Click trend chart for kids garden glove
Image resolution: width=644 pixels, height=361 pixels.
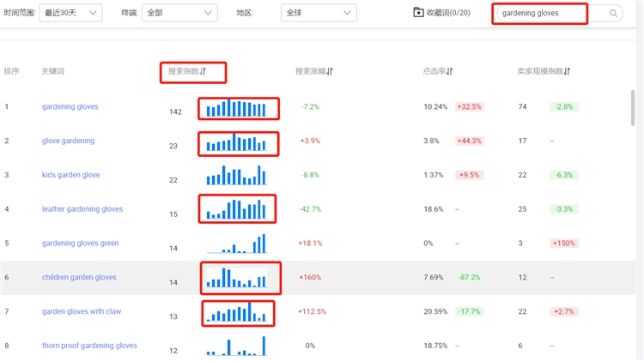pos(237,175)
